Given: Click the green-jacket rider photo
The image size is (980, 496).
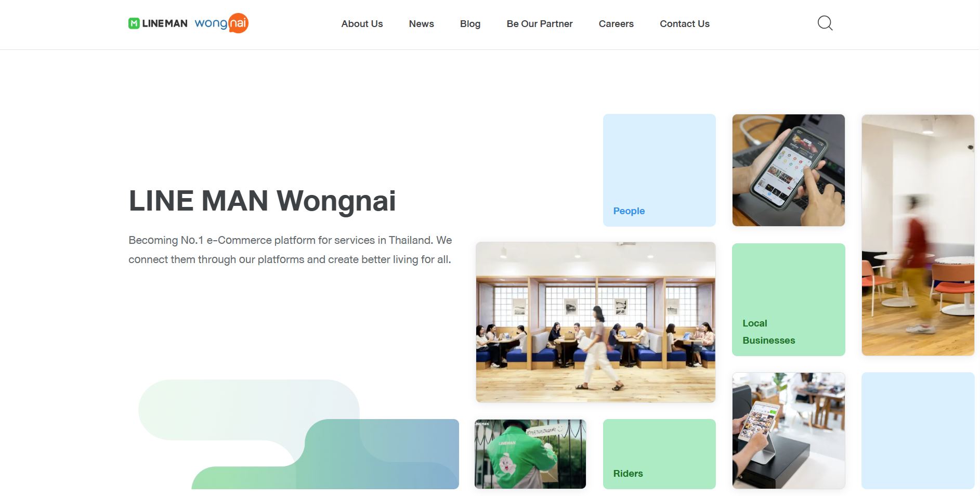Looking at the screenshot, I should (530, 454).
